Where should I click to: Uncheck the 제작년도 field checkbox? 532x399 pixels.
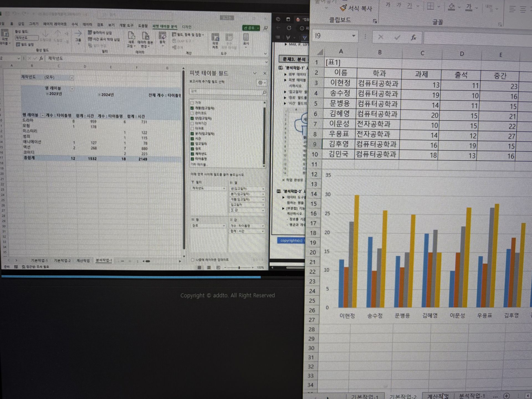pyautogui.click(x=192, y=154)
